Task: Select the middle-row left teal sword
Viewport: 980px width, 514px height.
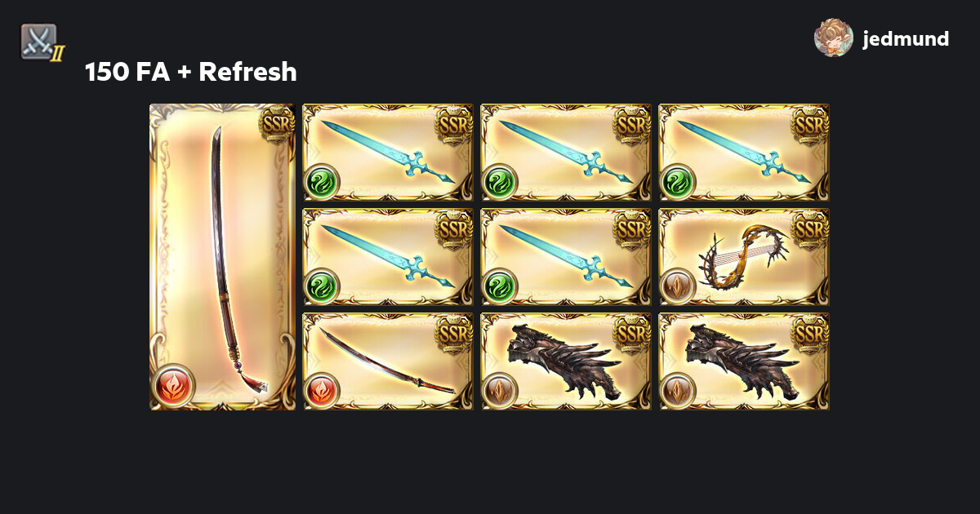Action: click(389, 257)
